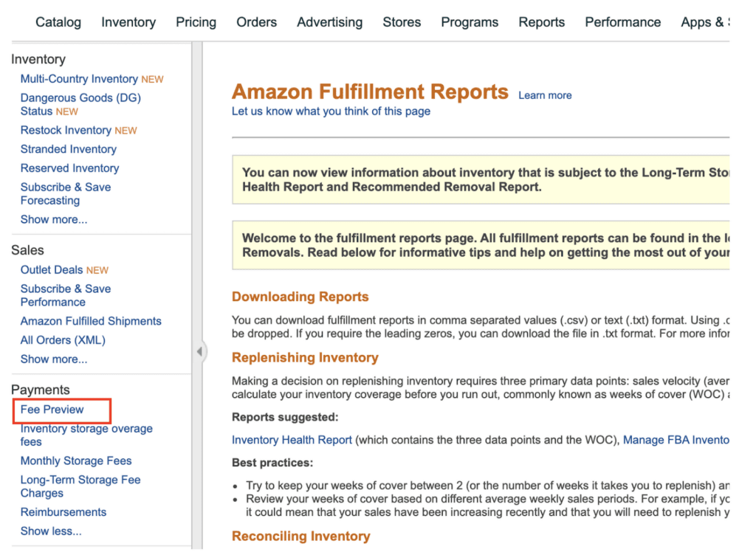Open the Stranded Inventory report
756x555 pixels.
coord(68,149)
